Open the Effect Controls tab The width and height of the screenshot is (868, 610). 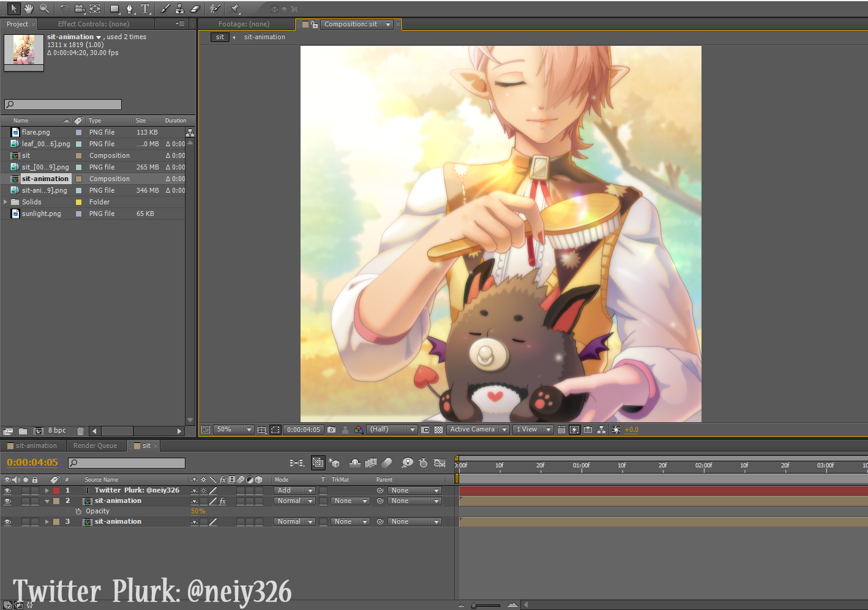pyautogui.click(x=94, y=24)
